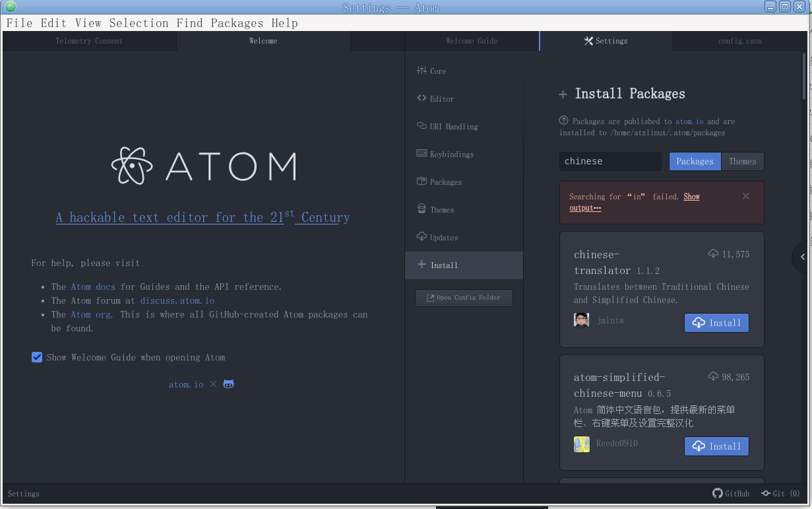Open the Selection menu
The width and height of the screenshot is (812, 509).
click(139, 23)
